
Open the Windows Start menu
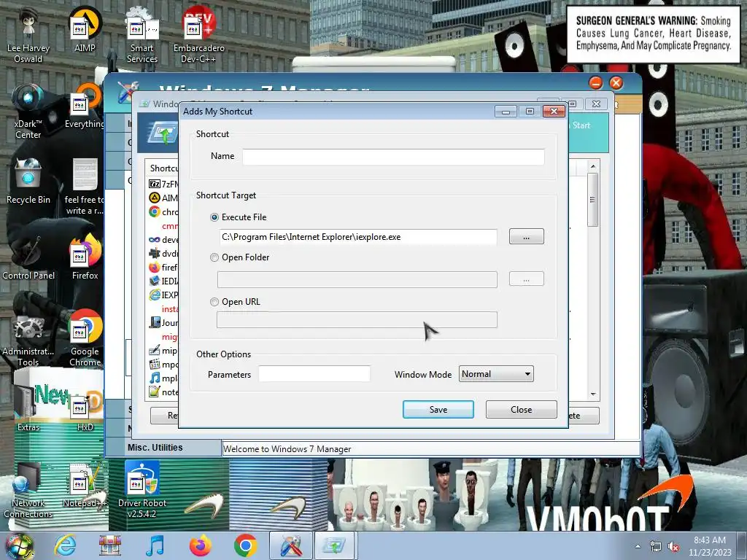[x=19, y=545]
